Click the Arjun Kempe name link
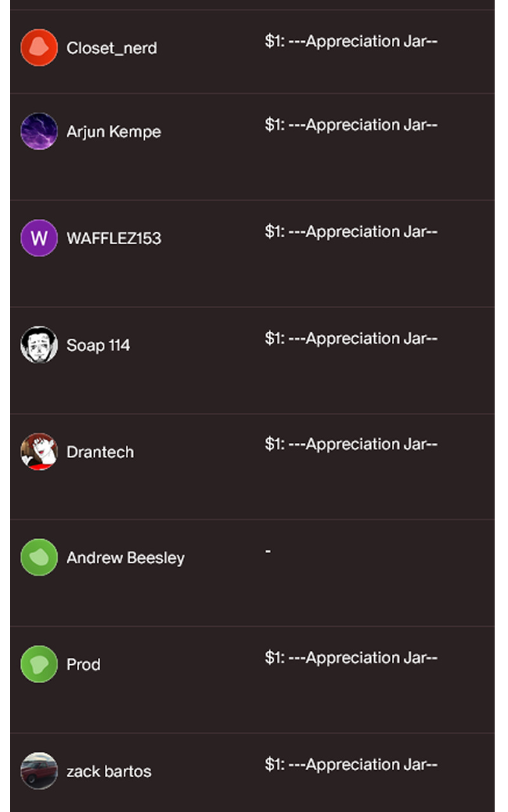Viewport: 508px width, 812px height. (x=114, y=132)
